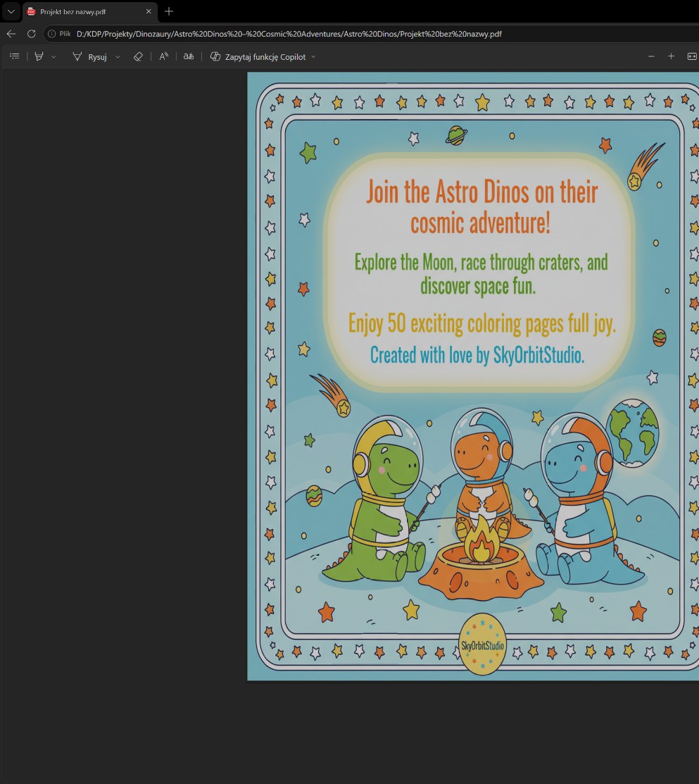The image size is (699, 784).
Task: Start the read aloud feature
Action: click(x=163, y=56)
